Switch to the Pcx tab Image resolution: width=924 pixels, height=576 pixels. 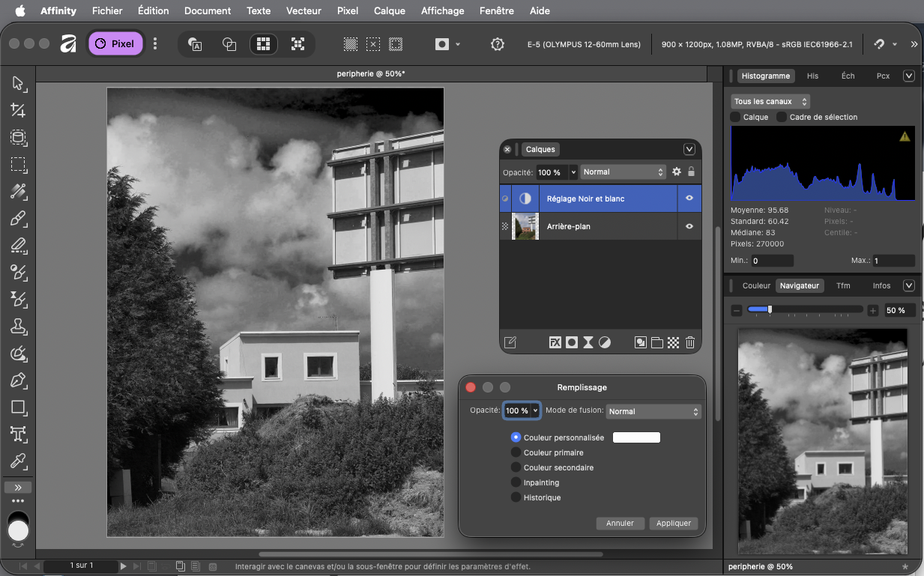(883, 76)
